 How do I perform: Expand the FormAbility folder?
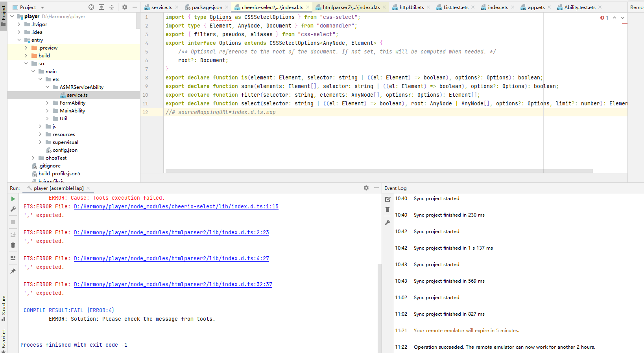(48, 103)
